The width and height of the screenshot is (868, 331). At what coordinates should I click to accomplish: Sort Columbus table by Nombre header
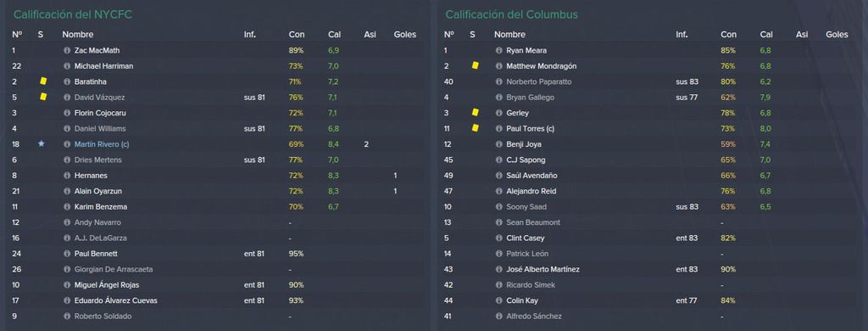(509, 35)
